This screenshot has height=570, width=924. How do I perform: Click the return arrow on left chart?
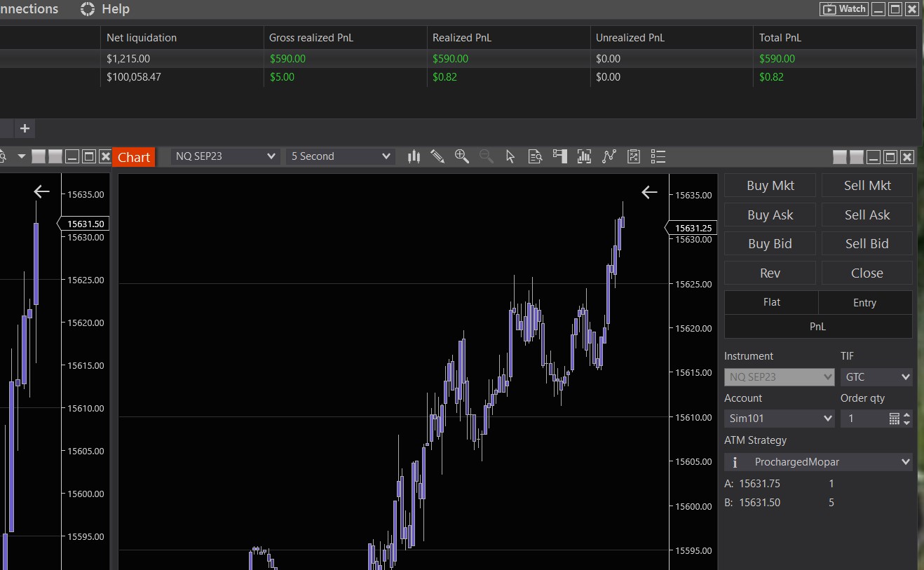coord(41,191)
